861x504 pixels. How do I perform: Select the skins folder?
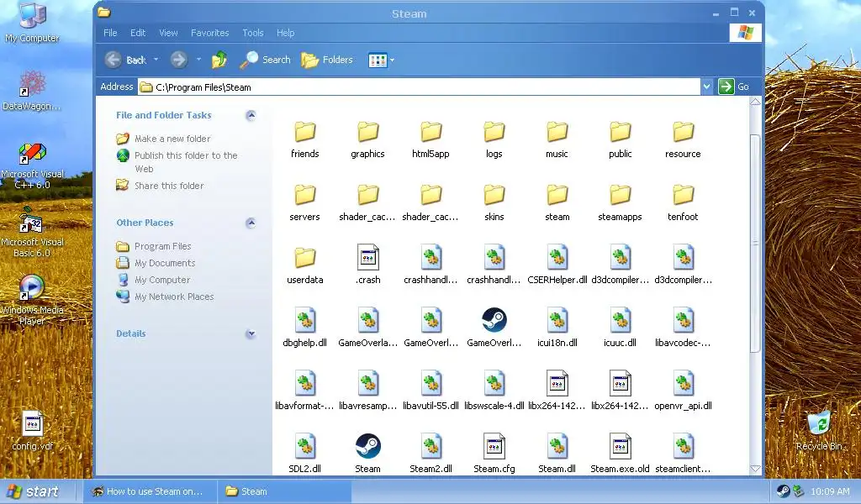(x=494, y=203)
